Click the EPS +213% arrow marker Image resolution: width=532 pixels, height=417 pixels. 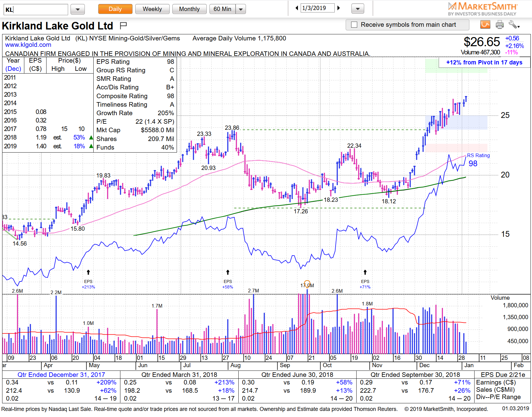click(88, 272)
